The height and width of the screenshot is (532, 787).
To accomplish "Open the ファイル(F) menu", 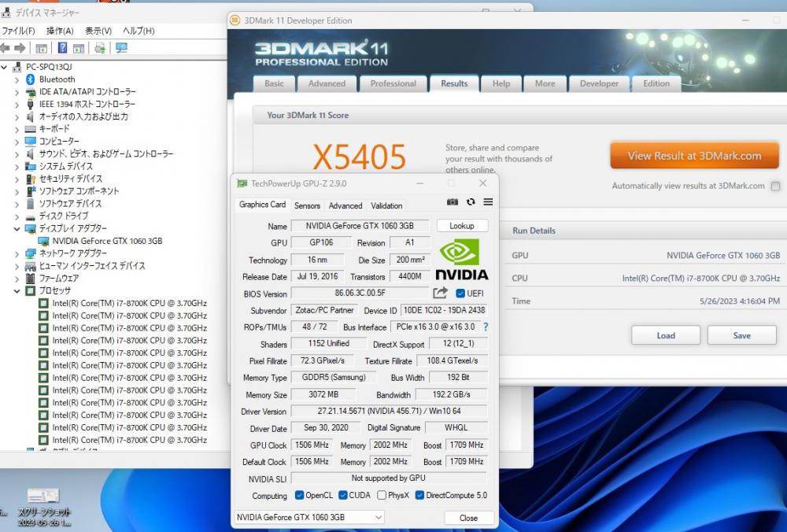I will (18, 31).
